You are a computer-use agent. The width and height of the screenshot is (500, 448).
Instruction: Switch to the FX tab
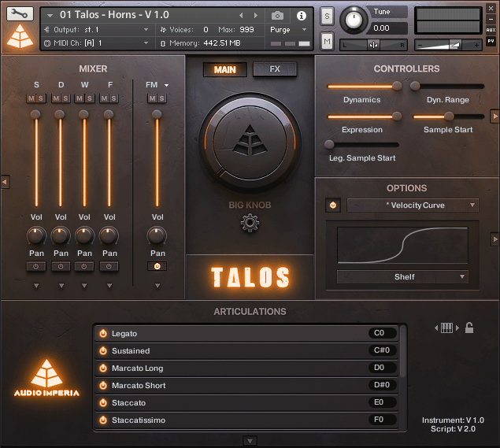tap(275, 68)
